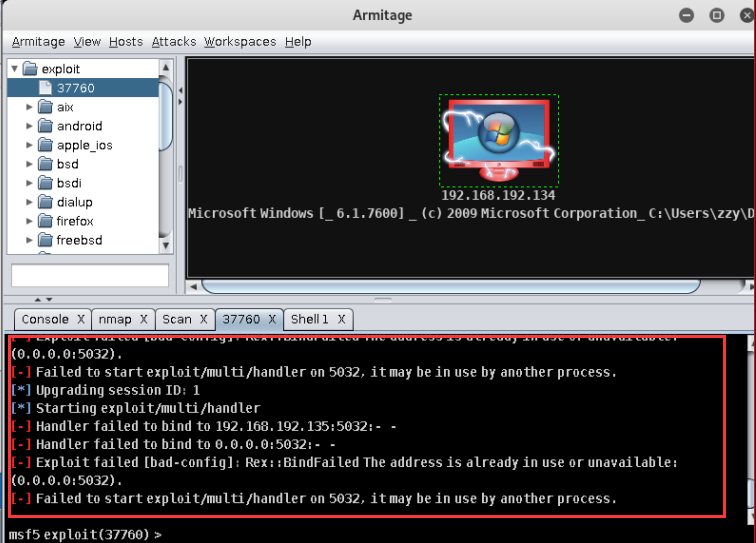Open the Armitage menu
756x543 pixels.
click(x=38, y=42)
